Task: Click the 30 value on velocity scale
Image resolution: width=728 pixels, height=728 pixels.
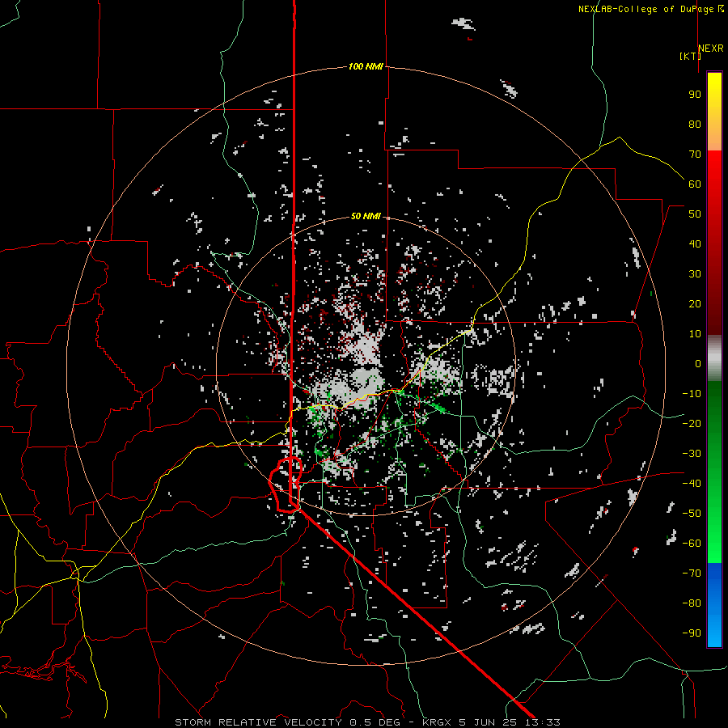Action: point(695,274)
